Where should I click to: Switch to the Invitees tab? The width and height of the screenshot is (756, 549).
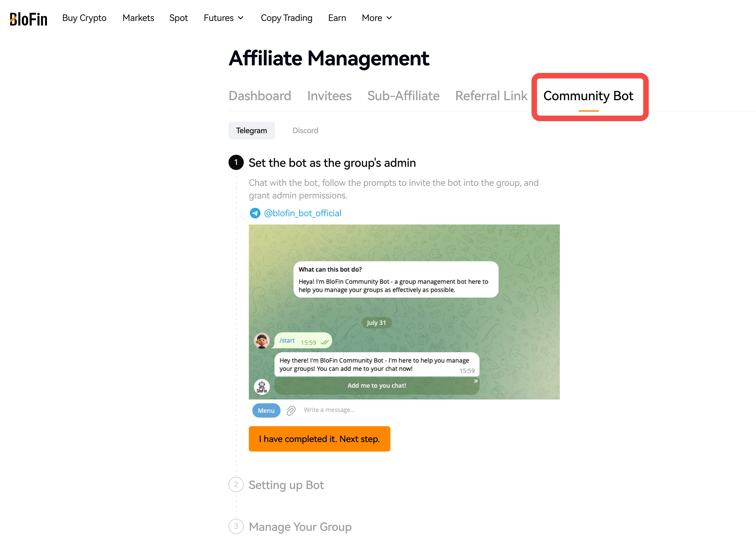click(x=329, y=96)
